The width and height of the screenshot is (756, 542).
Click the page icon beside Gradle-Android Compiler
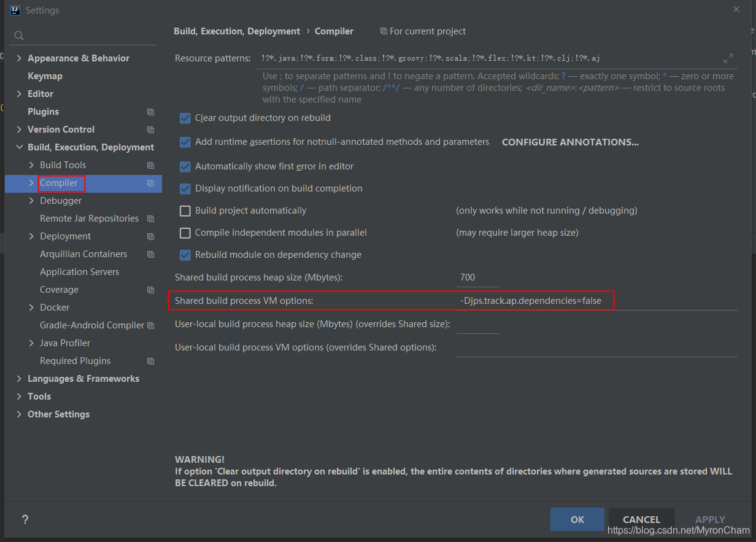150,325
